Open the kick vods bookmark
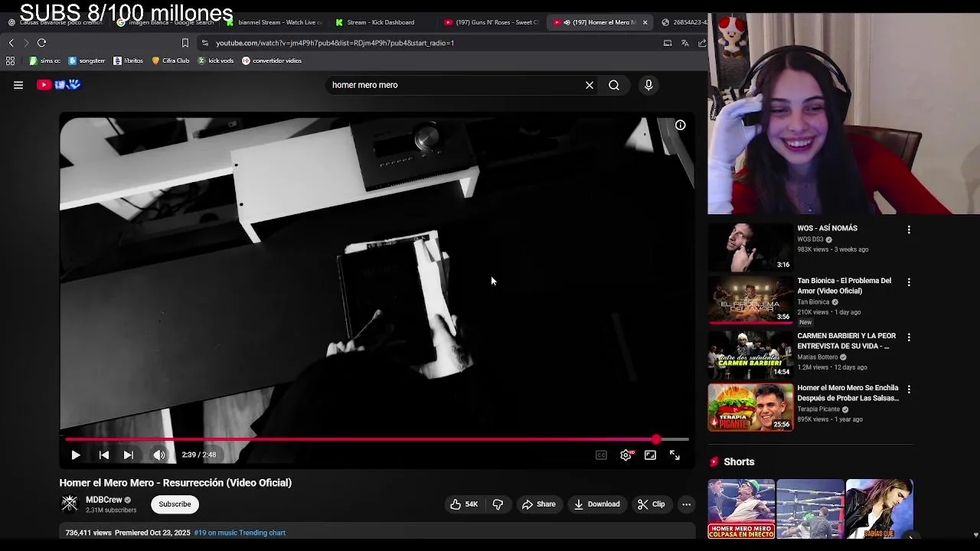Screen dimensions: 980x551 (215, 60)
